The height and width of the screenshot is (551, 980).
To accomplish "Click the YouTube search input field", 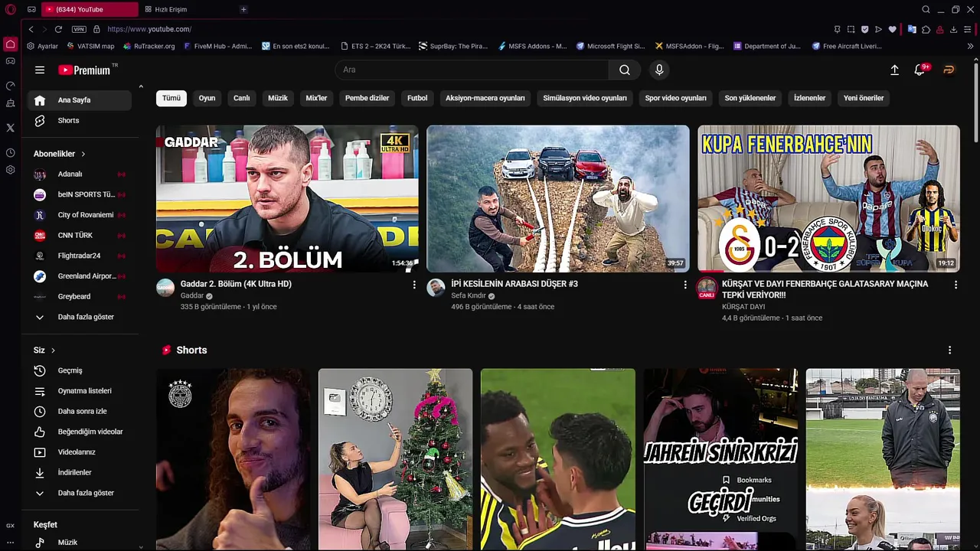I will coord(472,70).
